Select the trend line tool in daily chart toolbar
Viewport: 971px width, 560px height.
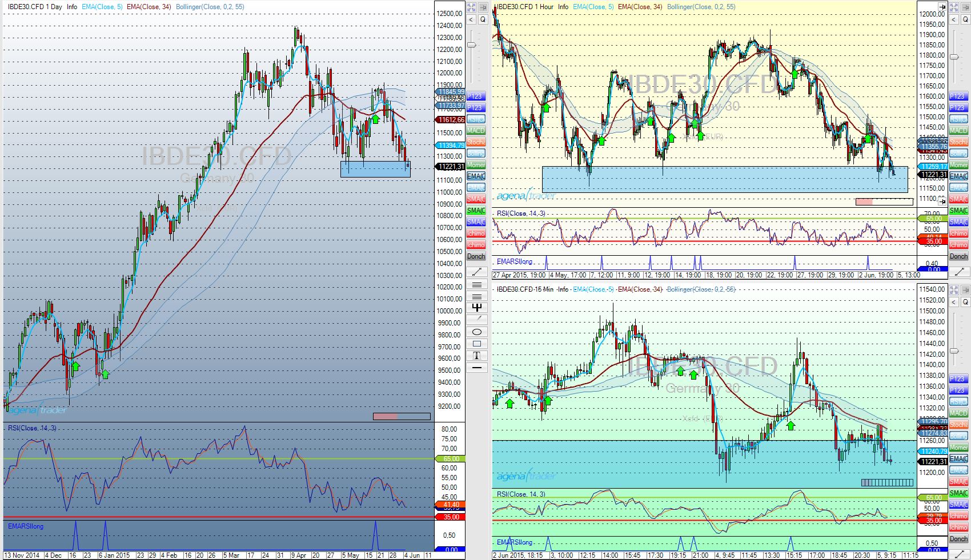(x=476, y=271)
